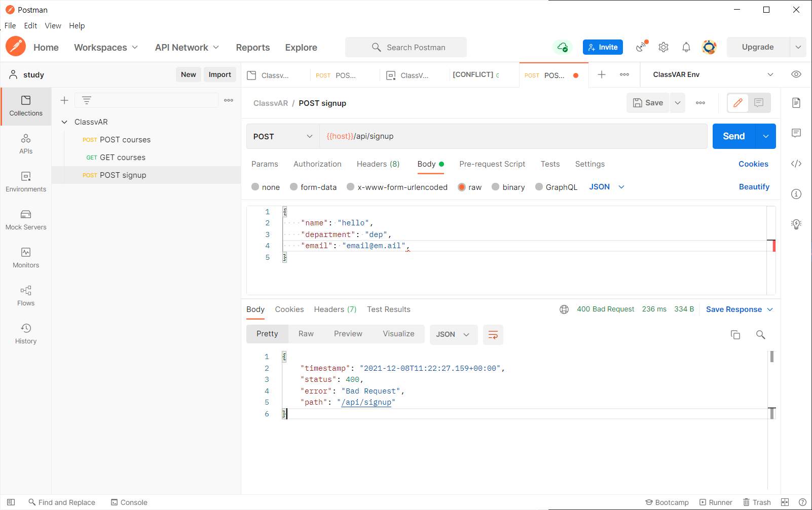This screenshot has width=812, height=510.
Task: Select raw body type
Action: click(462, 187)
